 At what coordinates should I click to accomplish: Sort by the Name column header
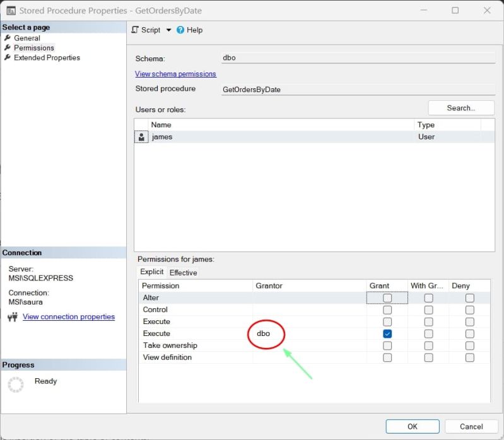click(281, 125)
